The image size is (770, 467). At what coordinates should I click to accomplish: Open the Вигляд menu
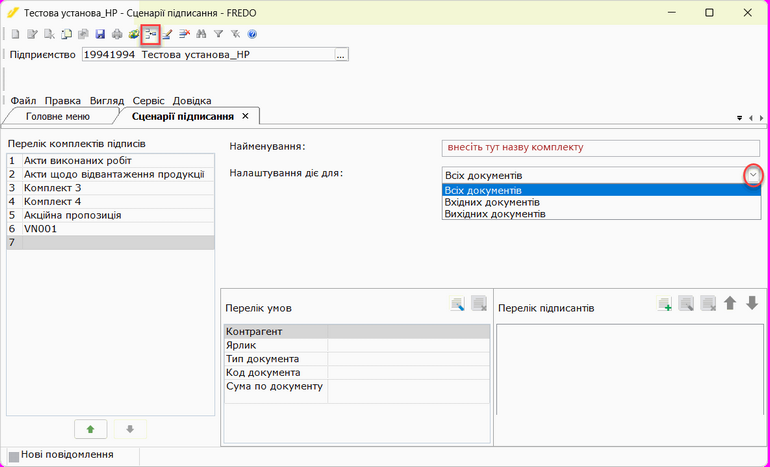pyautogui.click(x=107, y=101)
